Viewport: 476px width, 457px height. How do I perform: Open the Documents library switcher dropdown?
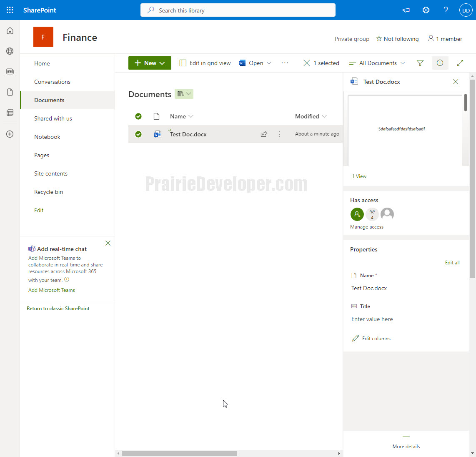pos(184,94)
